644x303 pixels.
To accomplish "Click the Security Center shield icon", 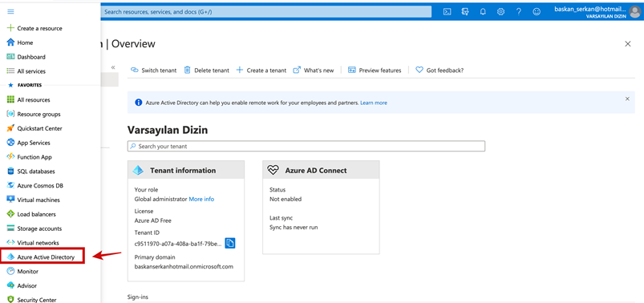I will pyautogui.click(x=10, y=300).
